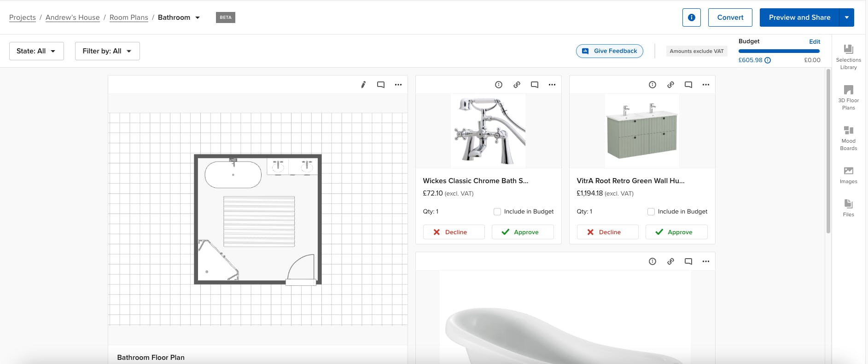The height and width of the screenshot is (364, 868).
Task: Click the BETA badge
Action: [226, 17]
